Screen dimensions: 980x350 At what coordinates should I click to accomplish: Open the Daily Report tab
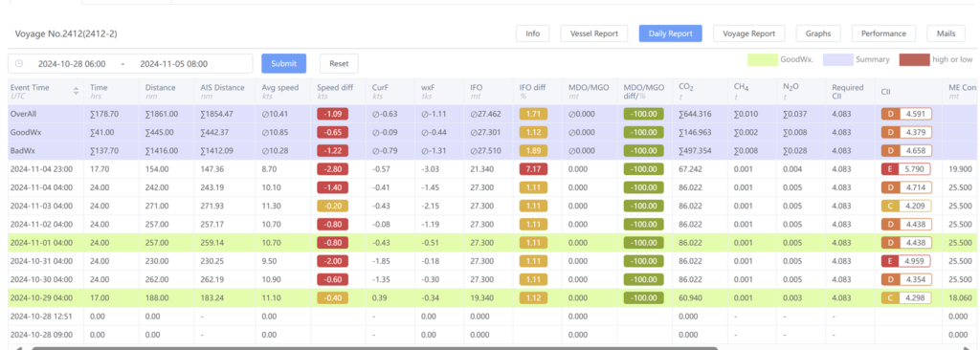[x=670, y=33]
